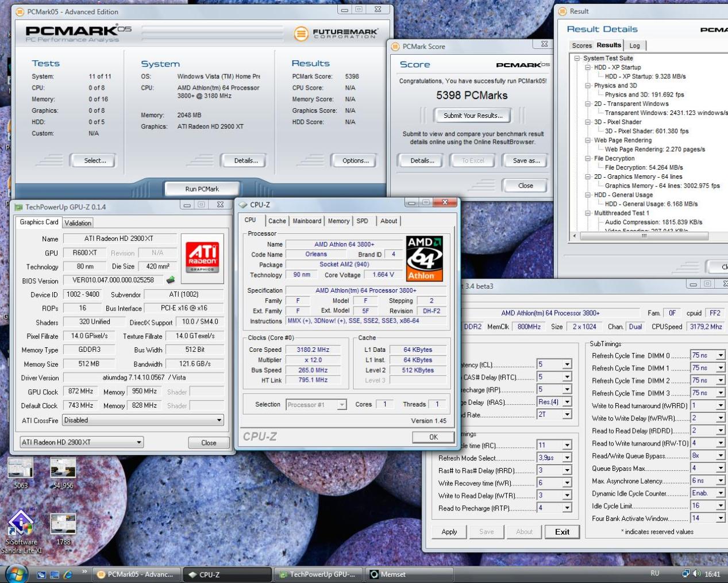
Task: Collapse the Physics and 3D node
Action: click(588, 86)
